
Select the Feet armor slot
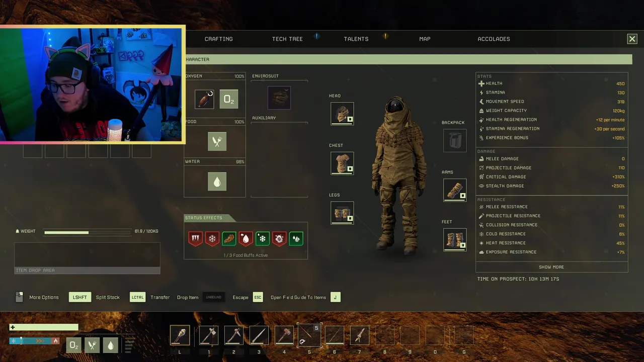(x=455, y=239)
